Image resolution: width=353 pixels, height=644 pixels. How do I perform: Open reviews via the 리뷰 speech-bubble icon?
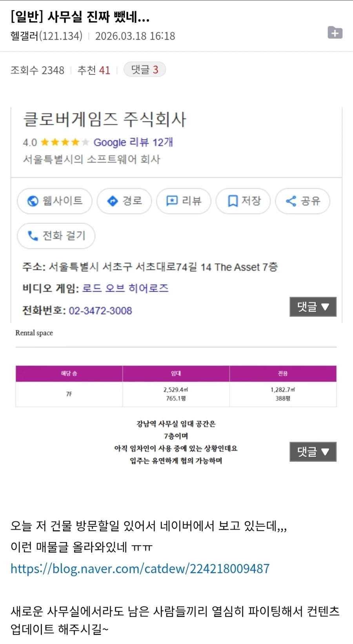pos(171,201)
